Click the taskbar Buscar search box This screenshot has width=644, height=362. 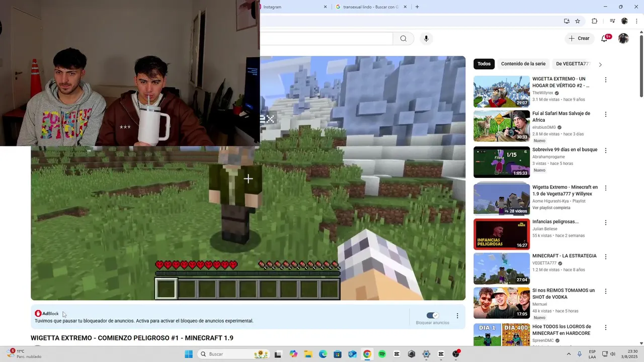click(234, 354)
